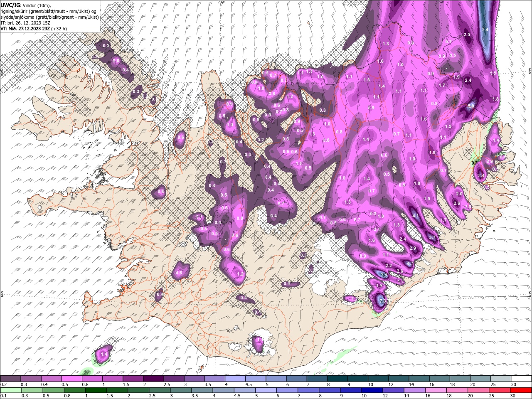Pick the bright pink 0.5 swatch in upper legend
This screenshot has height=399, width=532.
[72, 379]
